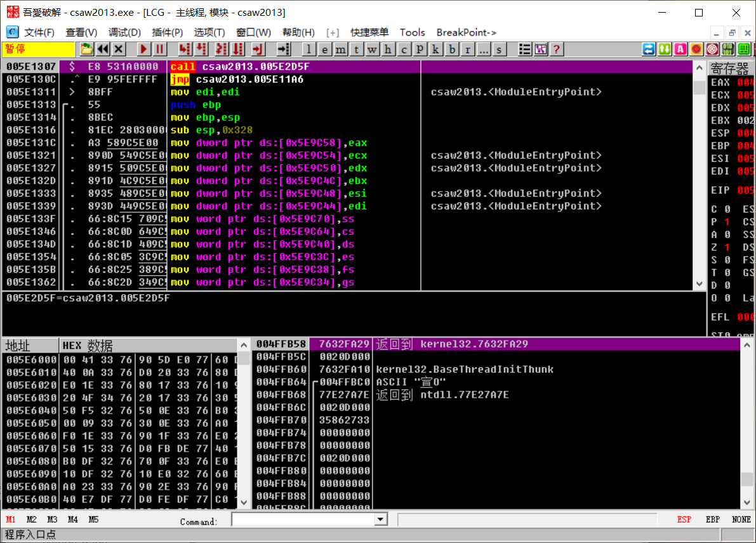Open the CPU window with the c button
756x543 pixels.
[x=404, y=49]
